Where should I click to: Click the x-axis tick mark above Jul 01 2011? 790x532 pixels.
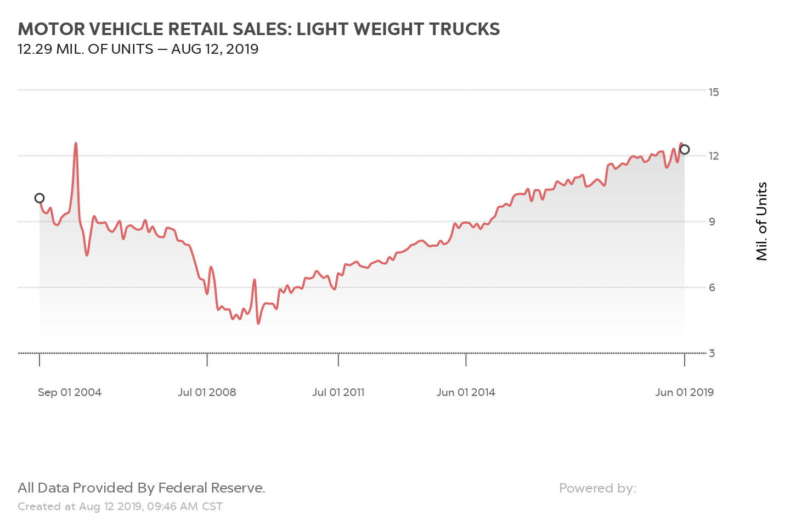tap(338, 360)
